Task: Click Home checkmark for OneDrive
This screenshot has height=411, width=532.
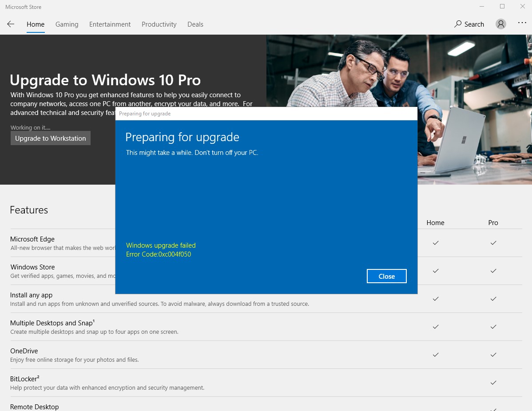Action: [x=436, y=355]
